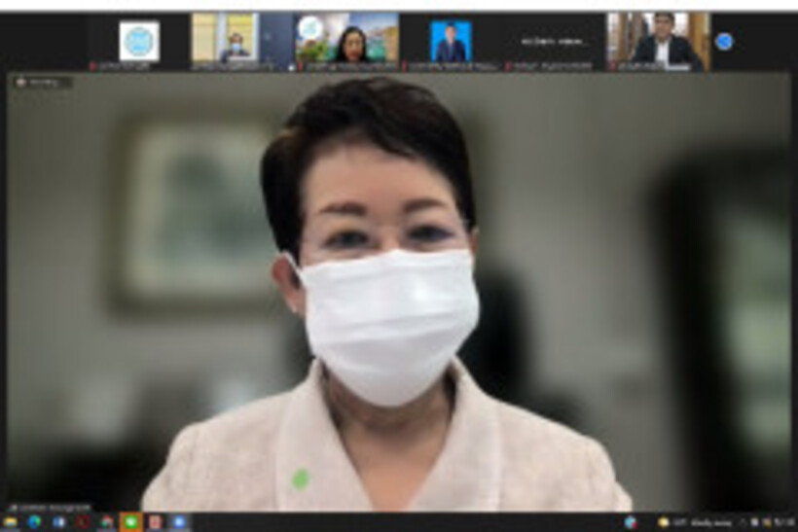Select the participant tile showing only name text
The height and width of the screenshot is (532, 798).
(554, 41)
